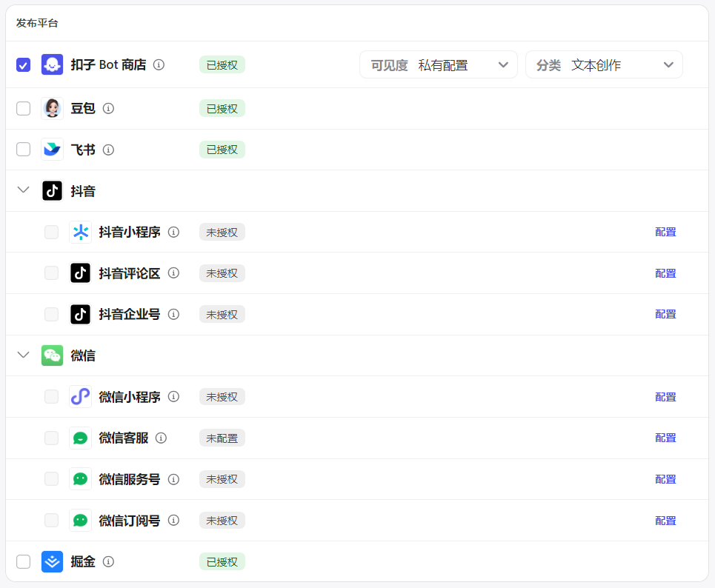Viewport: 715px width, 588px height.
Task: Uncheck the 扣子 Bot 商店 checkbox
Action: pyautogui.click(x=23, y=64)
